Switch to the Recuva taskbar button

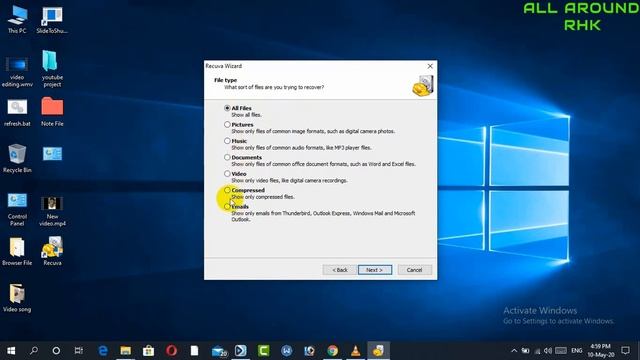click(x=378, y=351)
